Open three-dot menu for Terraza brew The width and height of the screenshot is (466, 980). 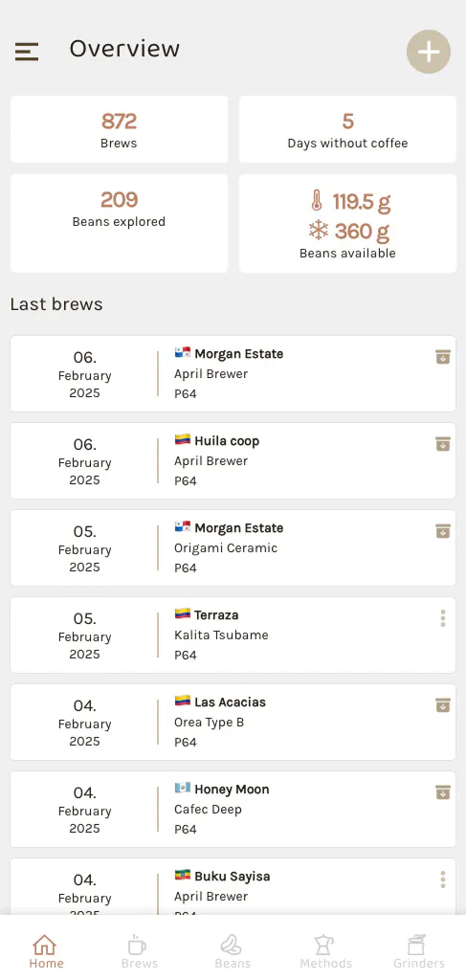point(443,618)
